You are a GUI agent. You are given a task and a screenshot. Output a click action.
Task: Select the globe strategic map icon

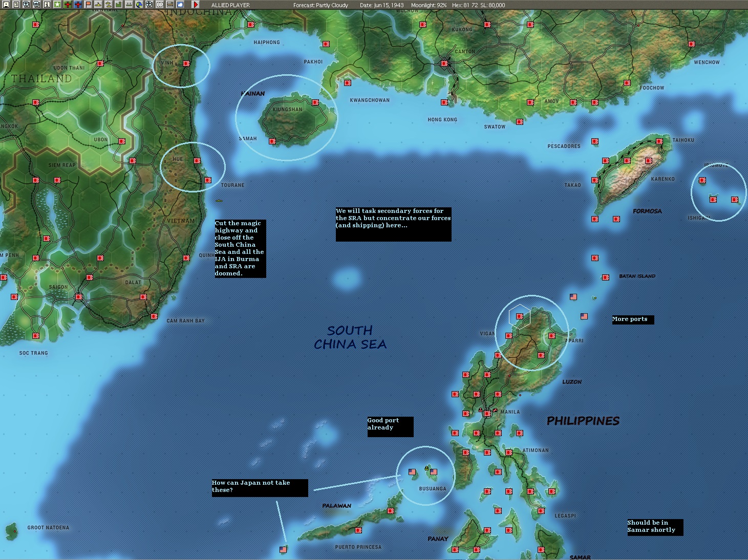tap(139, 5)
